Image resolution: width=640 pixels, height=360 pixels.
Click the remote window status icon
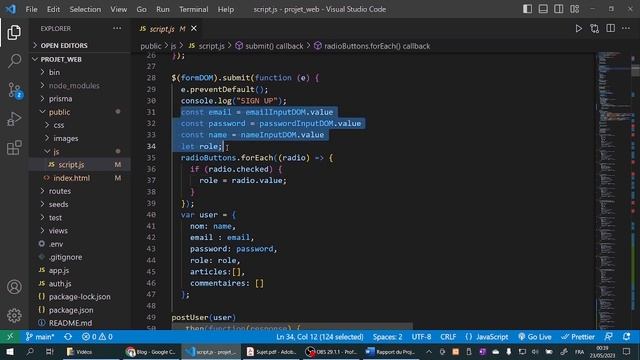[10, 337]
